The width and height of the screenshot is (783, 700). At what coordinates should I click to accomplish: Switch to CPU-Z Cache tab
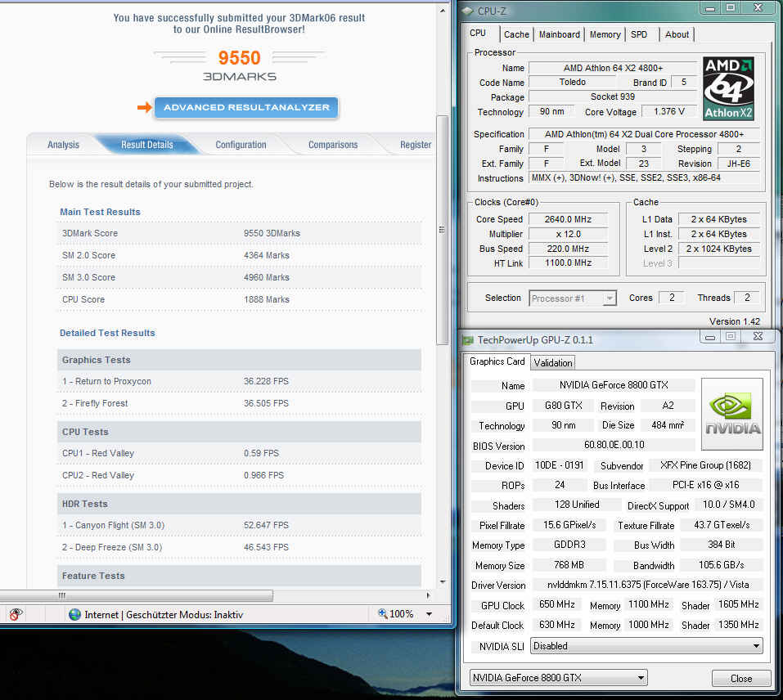click(516, 34)
